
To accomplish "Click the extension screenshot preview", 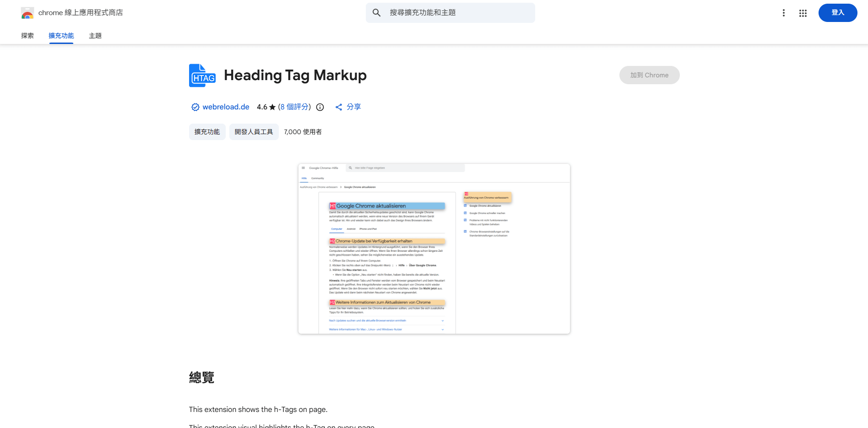I will (x=434, y=248).
